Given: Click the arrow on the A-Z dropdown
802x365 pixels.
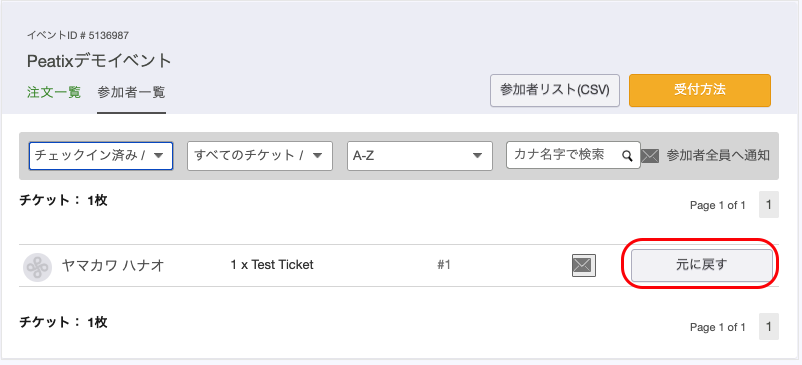Looking at the screenshot, I should (x=477, y=155).
